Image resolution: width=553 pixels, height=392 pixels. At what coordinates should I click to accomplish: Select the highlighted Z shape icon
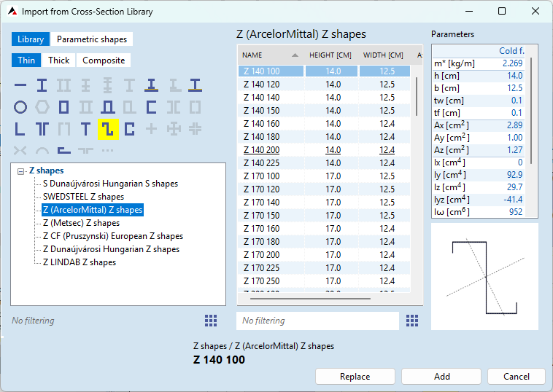click(x=108, y=129)
